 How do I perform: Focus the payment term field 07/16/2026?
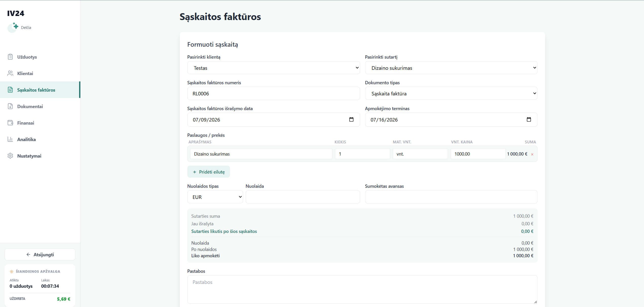click(x=451, y=120)
